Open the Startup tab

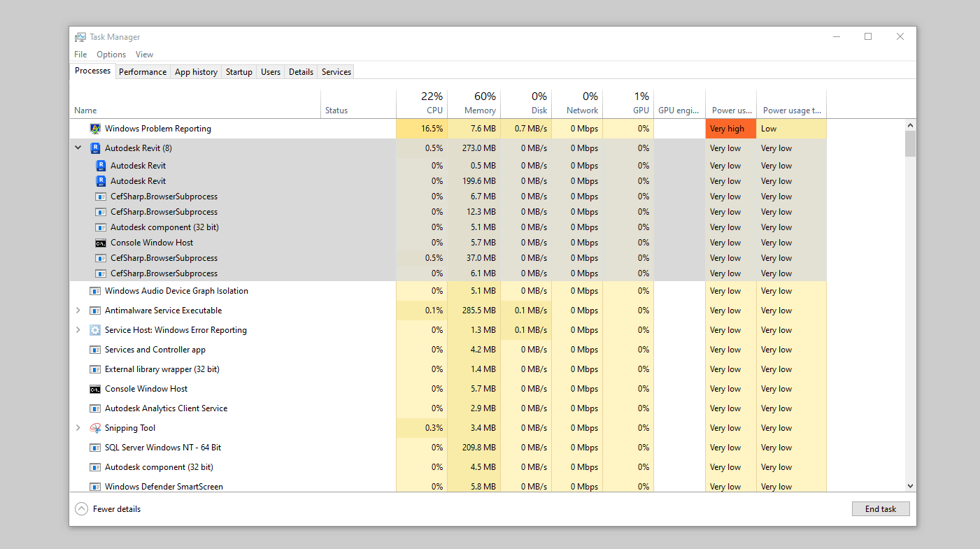239,71
